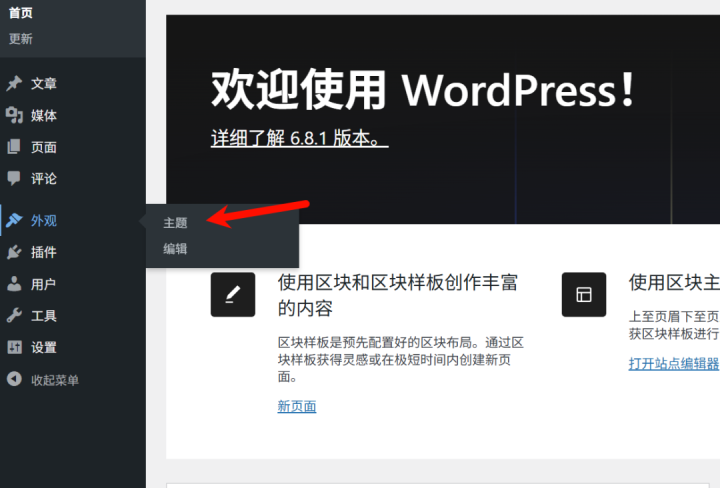Open the 更新 updates submenu item
The image size is (720, 488).
[21, 39]
